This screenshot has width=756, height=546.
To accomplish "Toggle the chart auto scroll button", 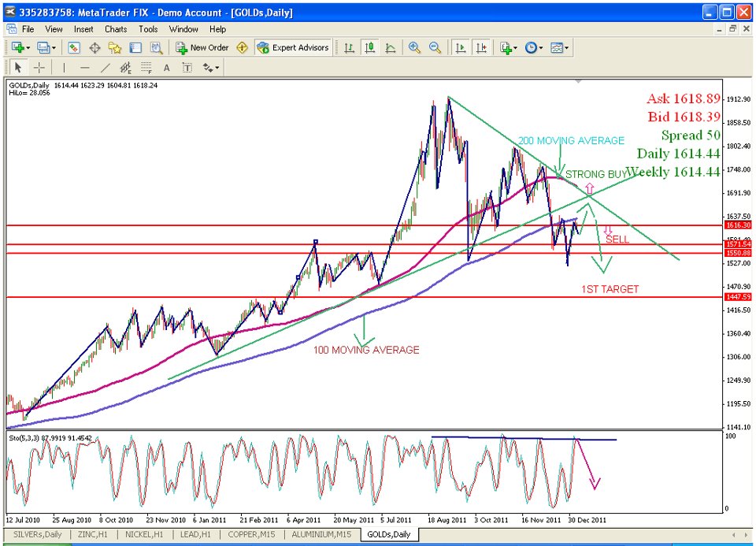I will 461,48.
